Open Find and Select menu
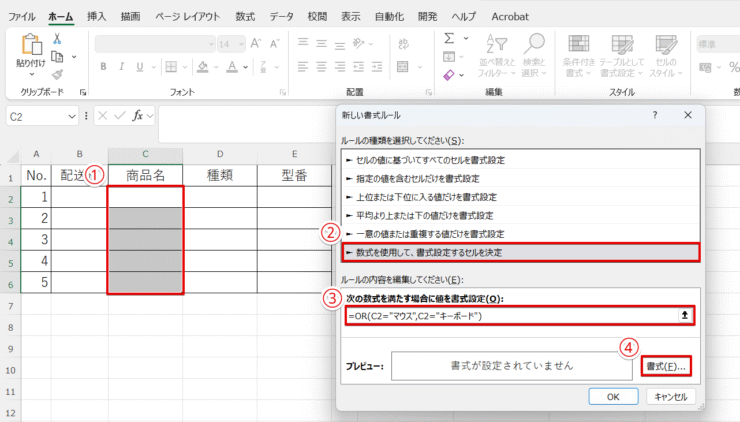Image resolution: width=740 pixels, height=422 pixels. pos(534,56)
